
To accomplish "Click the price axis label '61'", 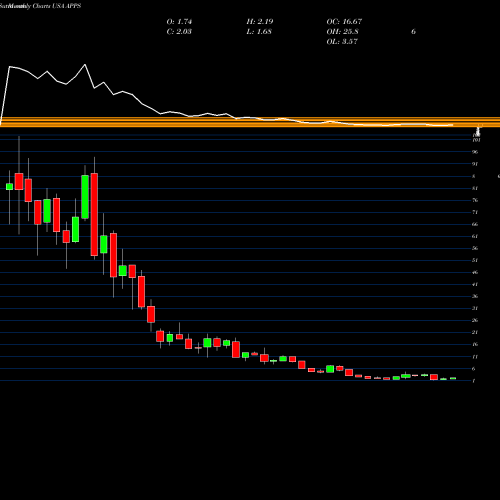I will [475, 236].
